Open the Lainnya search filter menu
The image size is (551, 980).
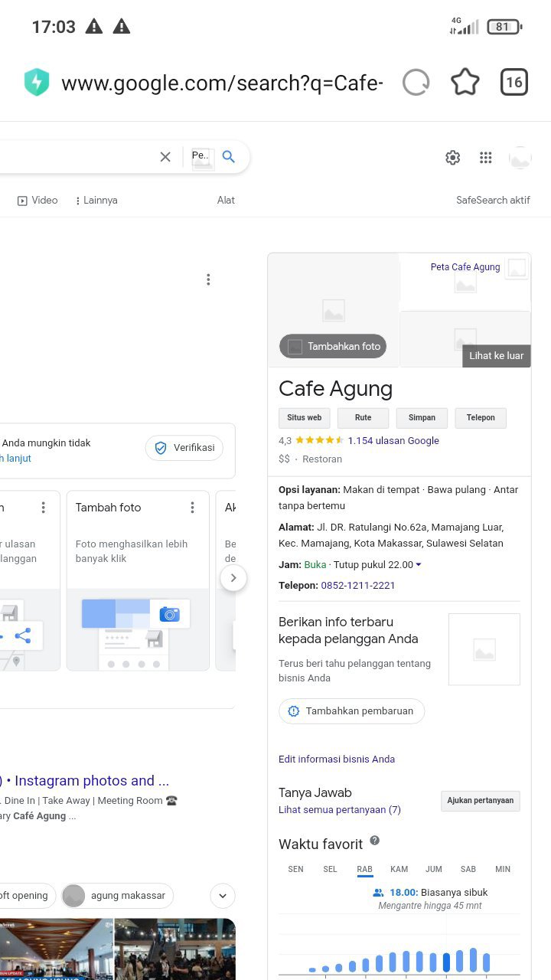(96, 201)
